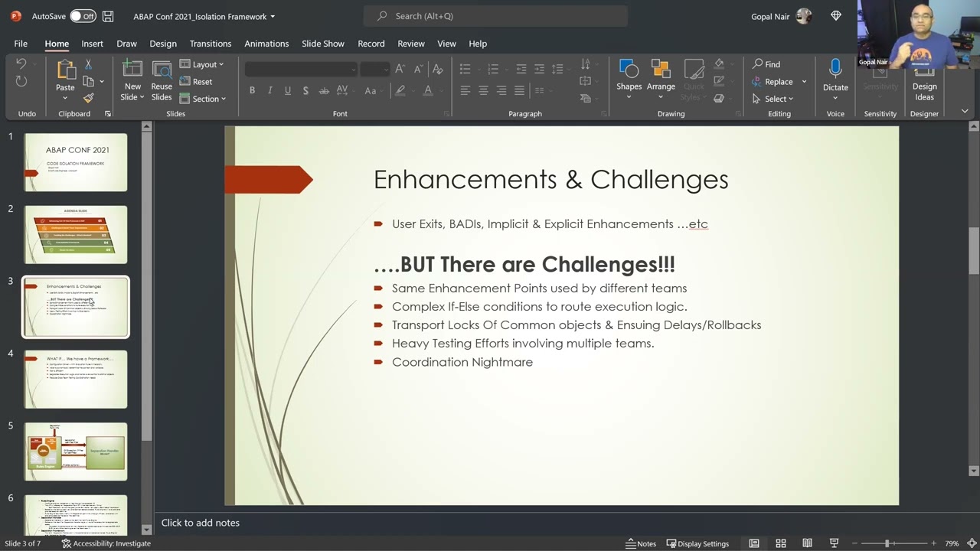Open the font name combo box

pyautogui.click(x=301, y=69)
